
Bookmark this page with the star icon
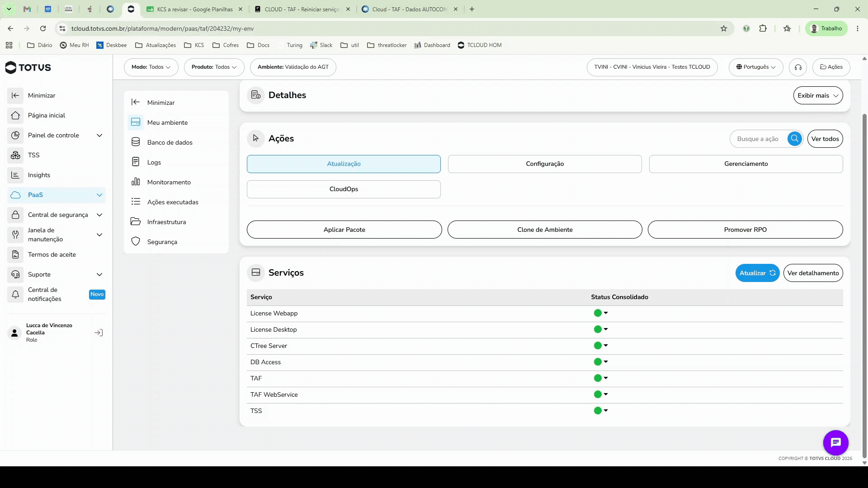click(723, 28)
